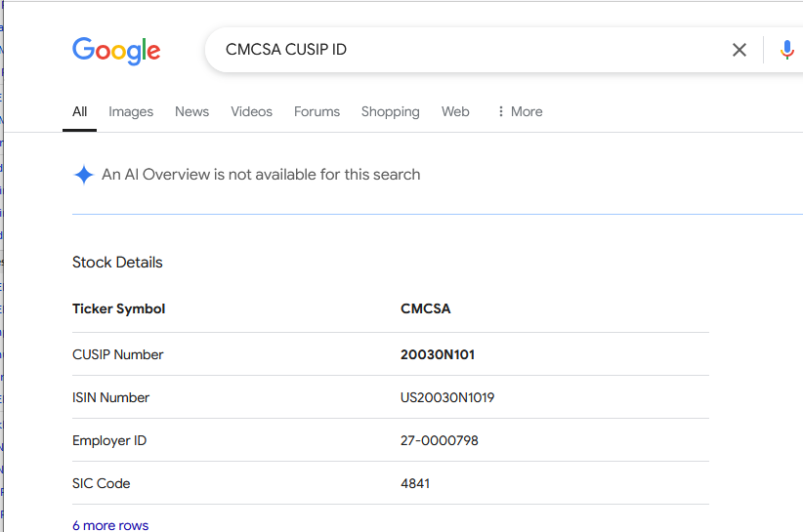This screenshot has height=532, width=803.
Task: Select the CUSIP Number row label
Action: click(x=117, y=354)
